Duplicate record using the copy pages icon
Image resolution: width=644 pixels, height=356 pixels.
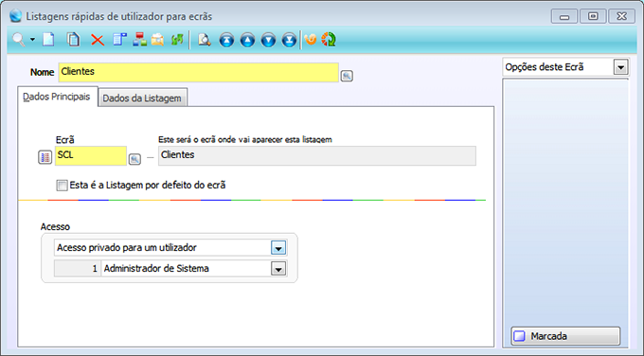pyautogui.click(x=74, y=40)
